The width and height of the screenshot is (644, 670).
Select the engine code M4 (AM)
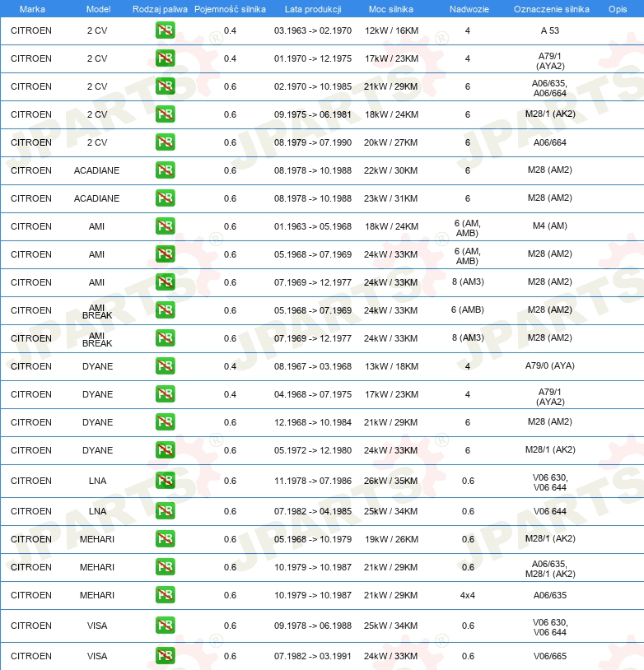(550, 226)
